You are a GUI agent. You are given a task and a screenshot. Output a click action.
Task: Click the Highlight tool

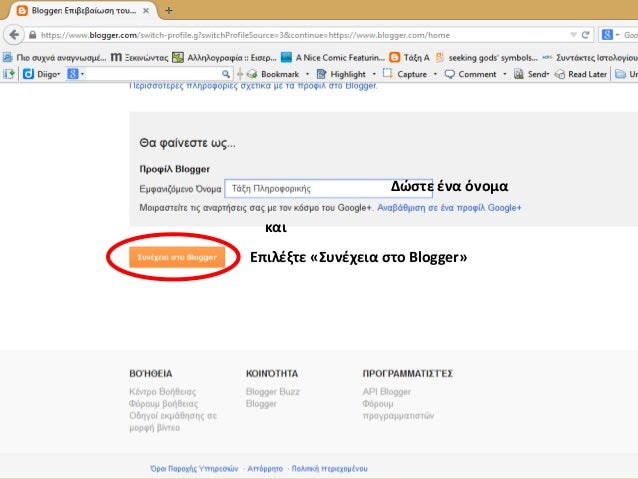(x=341, y=74)
